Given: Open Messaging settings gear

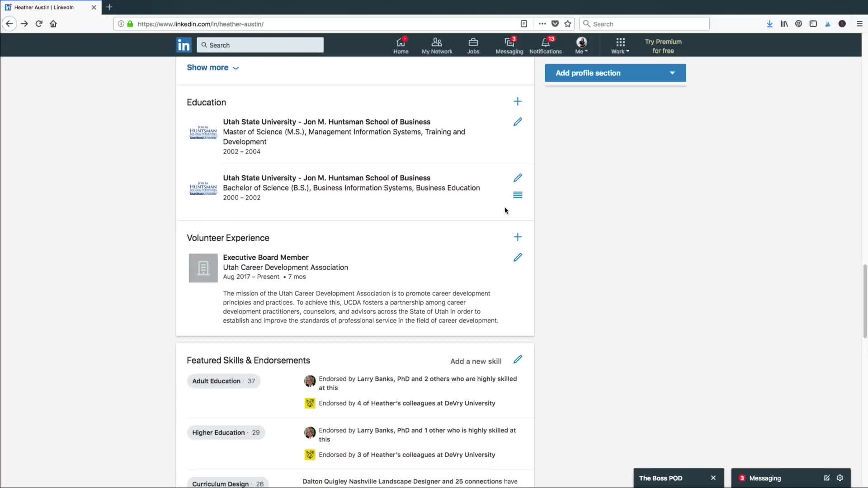Looking at the screenshot, I should [x=840, y=478].
